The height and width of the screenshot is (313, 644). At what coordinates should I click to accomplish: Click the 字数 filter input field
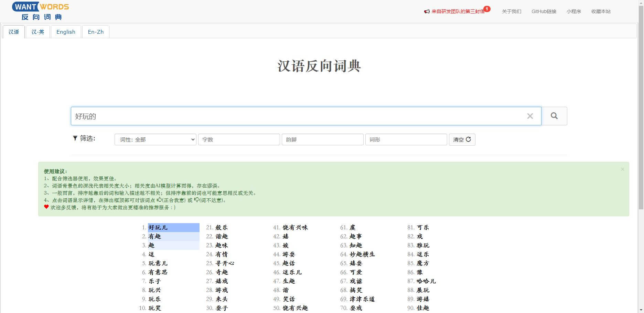[239, 139]
